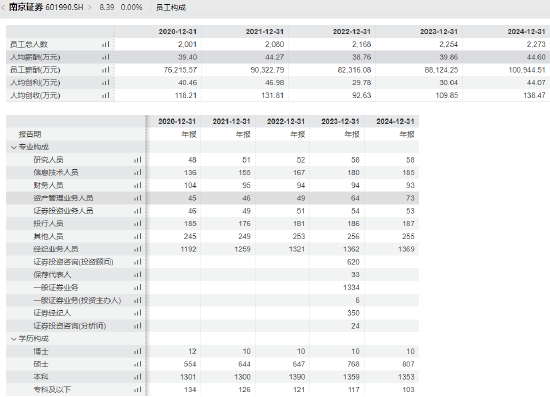Open the 员工构成 tab
The height and width of the screenshot is (397, 550).
pos(171,7)
